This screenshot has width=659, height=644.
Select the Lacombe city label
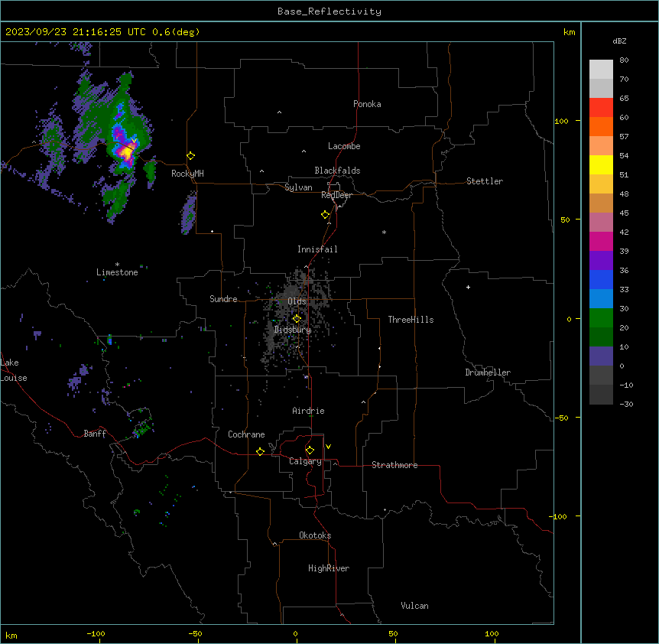point(344,146)
